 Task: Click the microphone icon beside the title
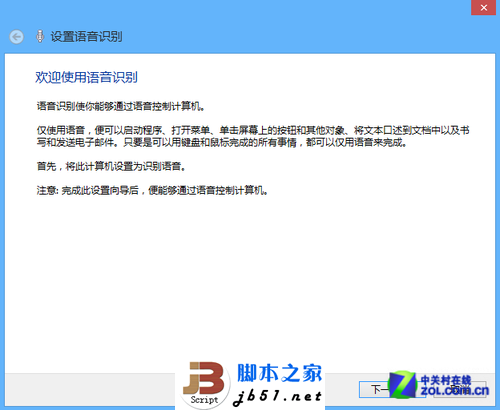pyautogui.click(x=40, y=36)
